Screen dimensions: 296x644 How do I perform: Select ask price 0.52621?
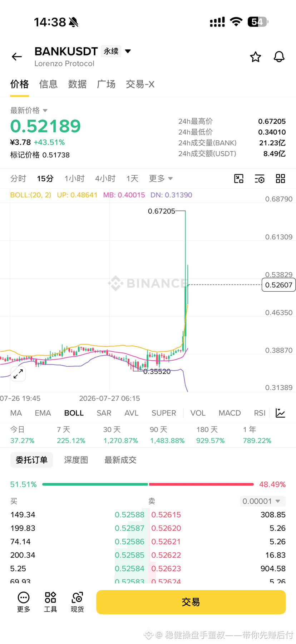point(166,542)
